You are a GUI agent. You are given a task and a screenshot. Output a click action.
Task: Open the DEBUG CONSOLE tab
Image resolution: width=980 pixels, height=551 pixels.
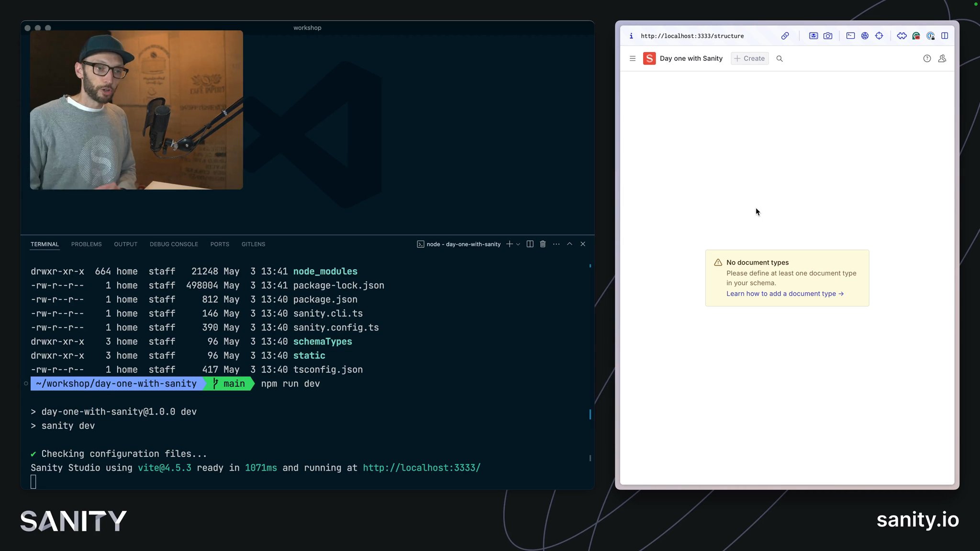[x=174, y=244]
